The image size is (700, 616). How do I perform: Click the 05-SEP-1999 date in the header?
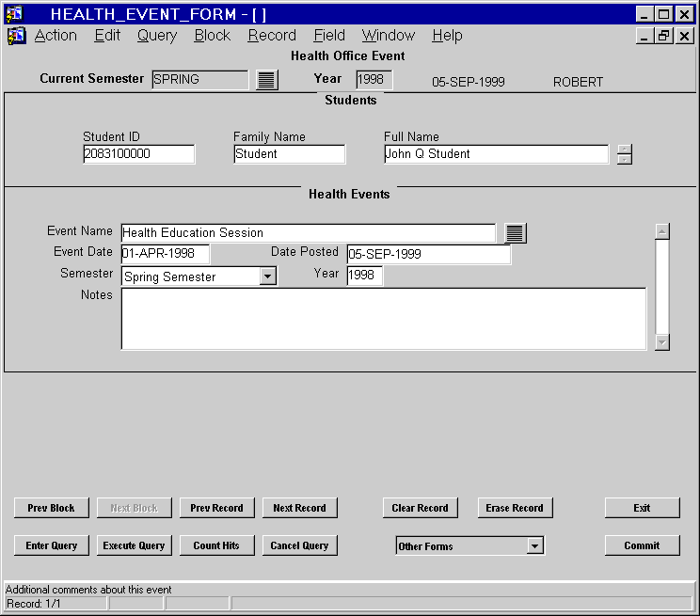469,82
